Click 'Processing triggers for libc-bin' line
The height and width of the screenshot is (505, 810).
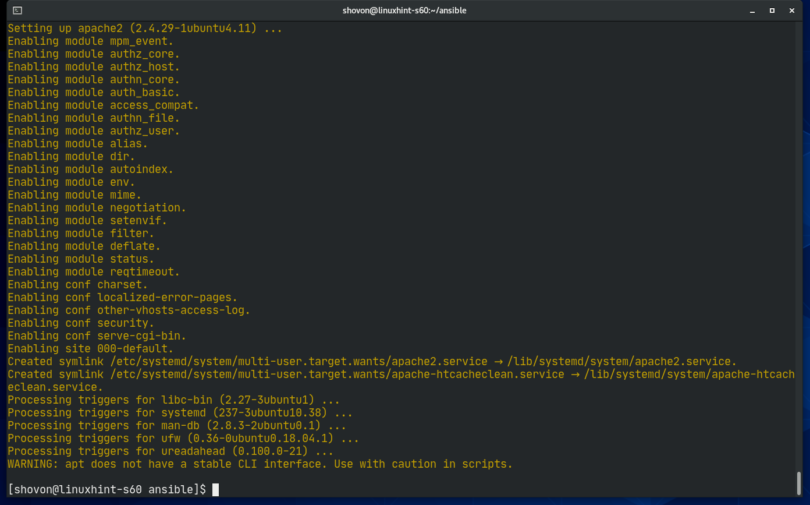tap(174, 400)
